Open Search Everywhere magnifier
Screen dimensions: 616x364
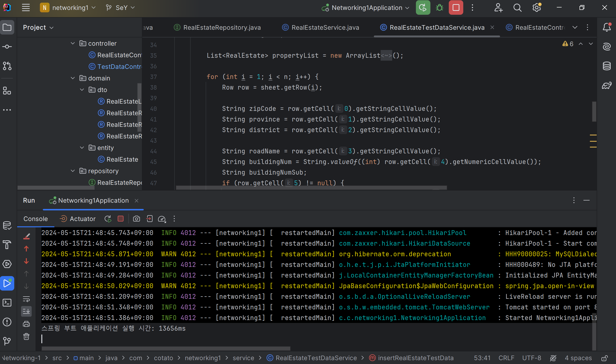[x=517, y=7]
